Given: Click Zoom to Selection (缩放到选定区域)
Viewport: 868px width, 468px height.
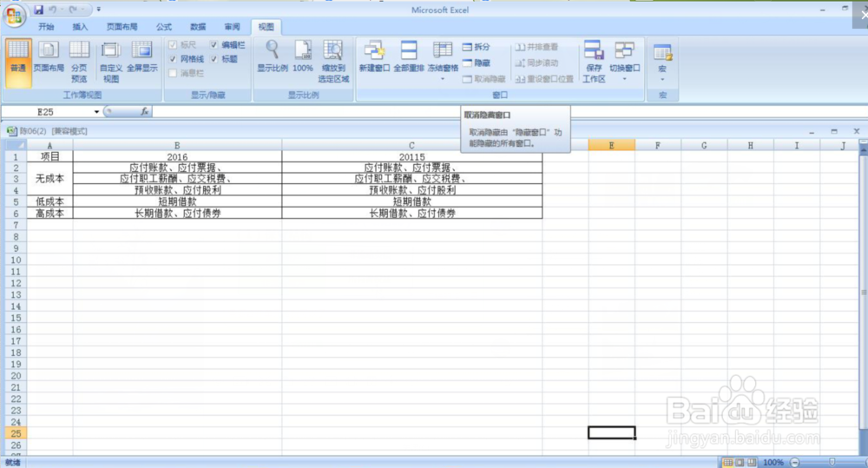Looking at the screenshot, I should [x=333, y=62].
